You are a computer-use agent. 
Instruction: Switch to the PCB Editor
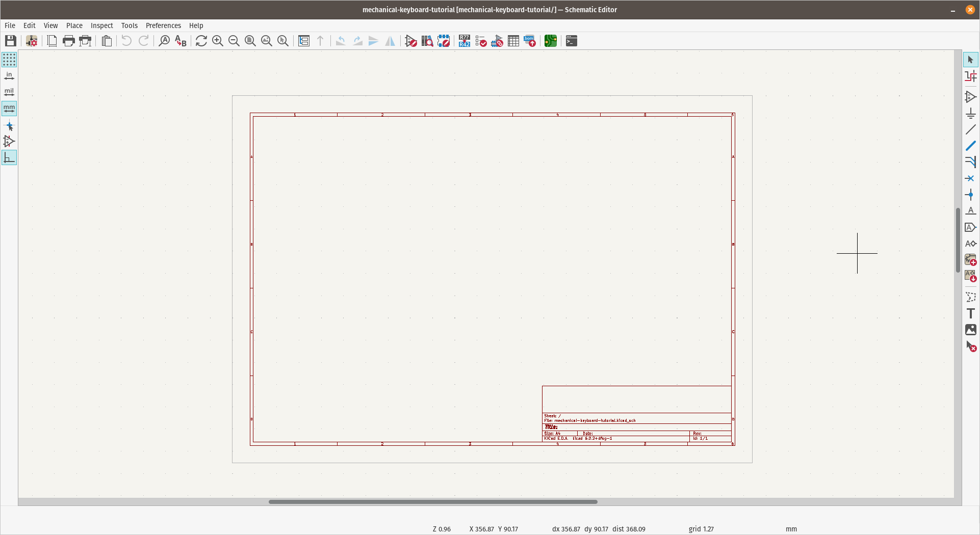tap(550, 41)
